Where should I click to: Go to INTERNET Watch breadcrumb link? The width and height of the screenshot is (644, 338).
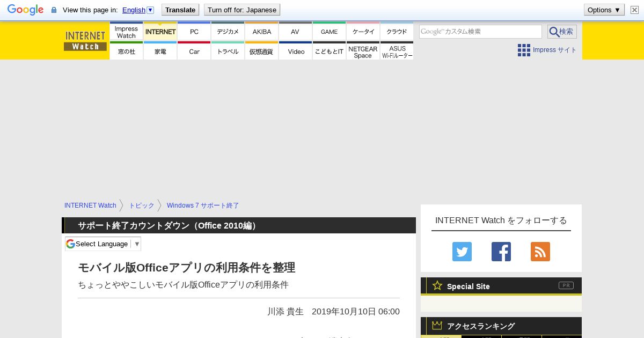pyautogui.click(x=90, y=205)
